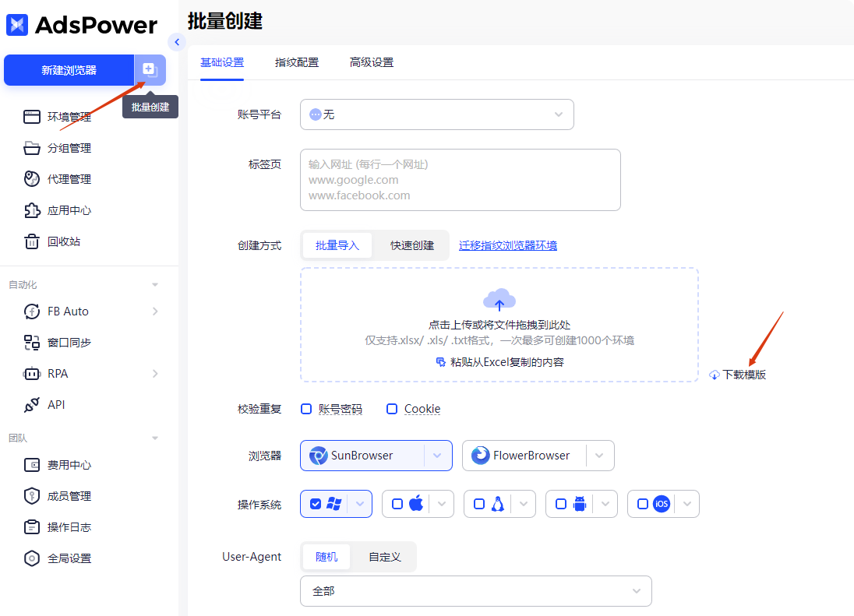Select 快速创建 creation method
This screenshot has height=616, width=854.
pos(411,245)
